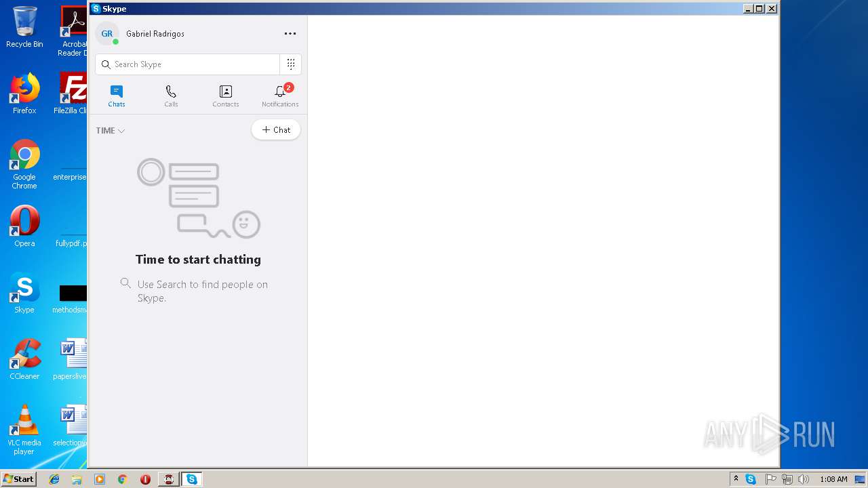Open the methods black thumbnail file
Image resolution: width=868 pixels, height=488 pixels.
(71, 298)
